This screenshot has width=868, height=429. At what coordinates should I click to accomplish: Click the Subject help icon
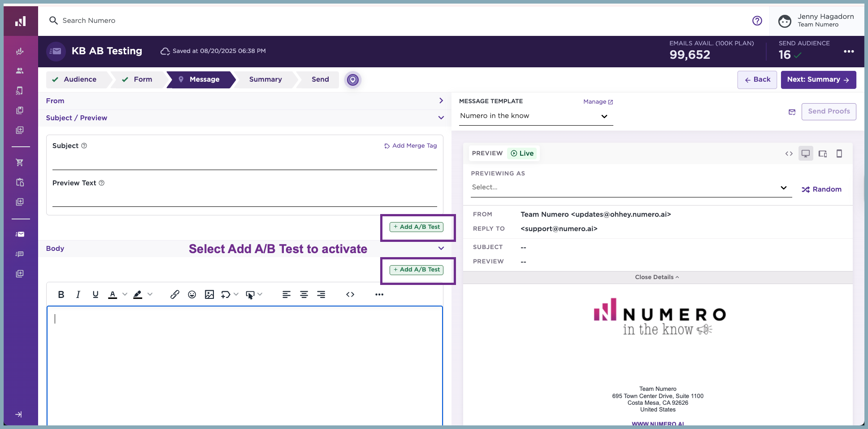(x=84, y=146)
